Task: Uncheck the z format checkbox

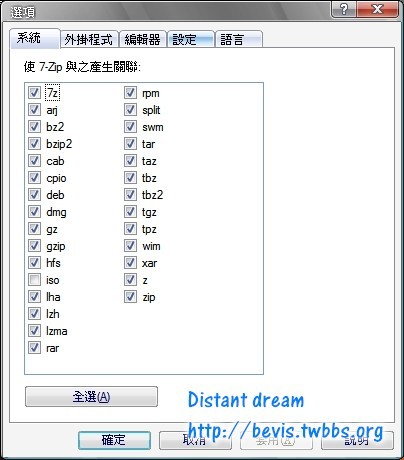Action: (x=130, y=280)
